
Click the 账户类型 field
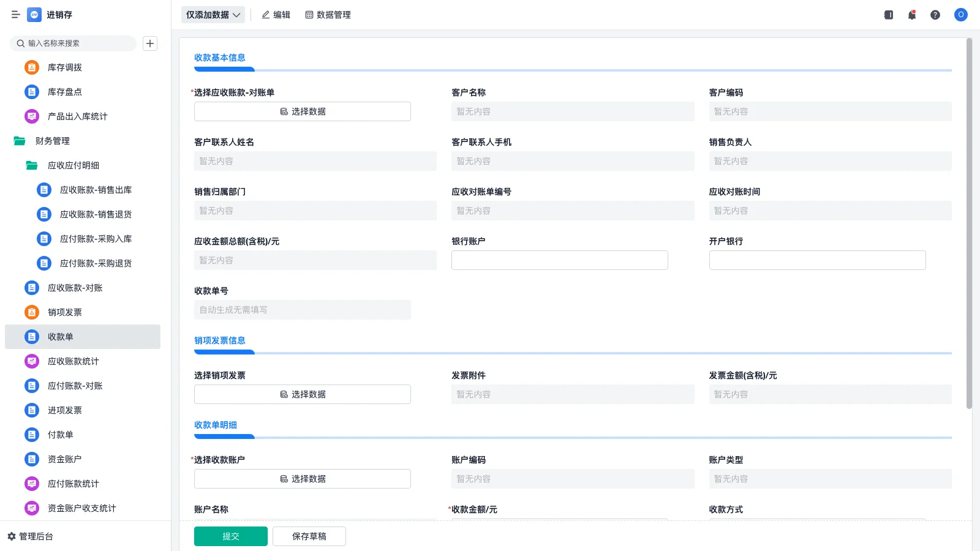(831, 479)
